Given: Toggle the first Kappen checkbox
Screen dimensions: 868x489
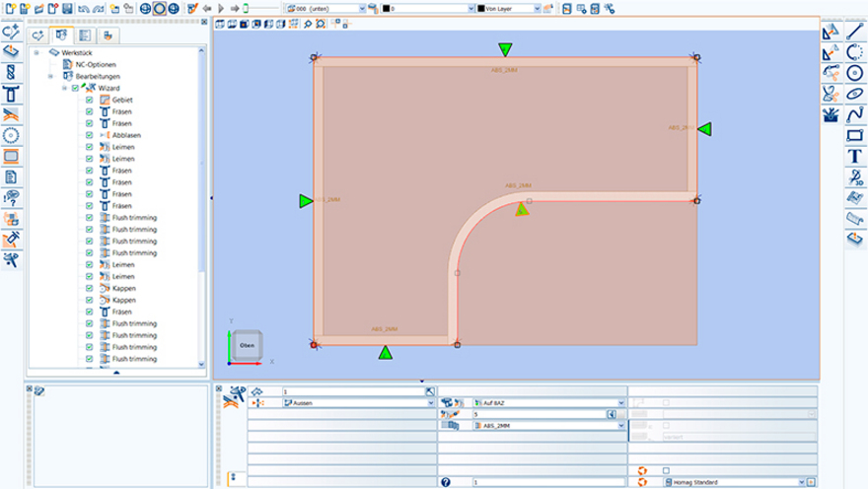Looking at the screenshot, I should click(89, 288).
